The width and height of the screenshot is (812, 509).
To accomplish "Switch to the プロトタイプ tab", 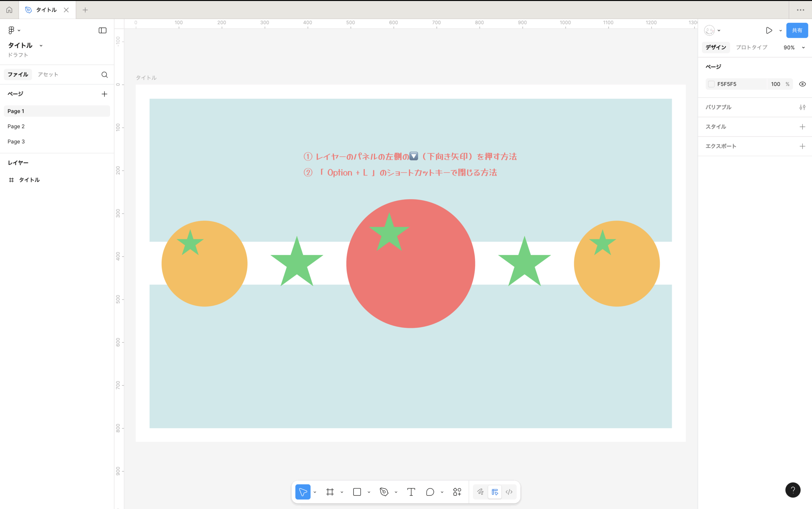I will (x=751, y=48).
